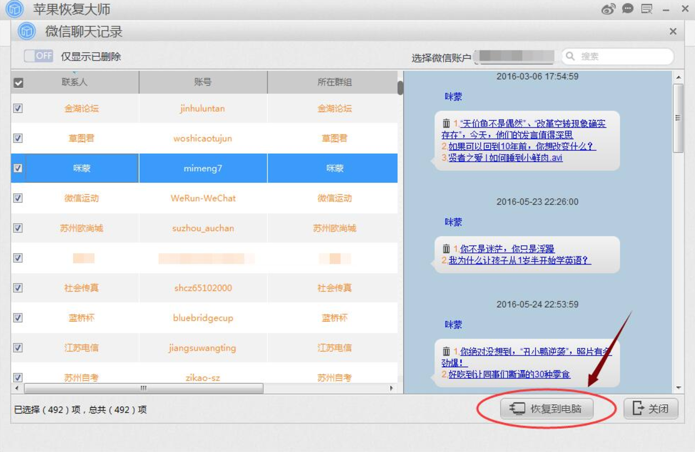Open the Weibo icon in title bar

pos(608,9)
